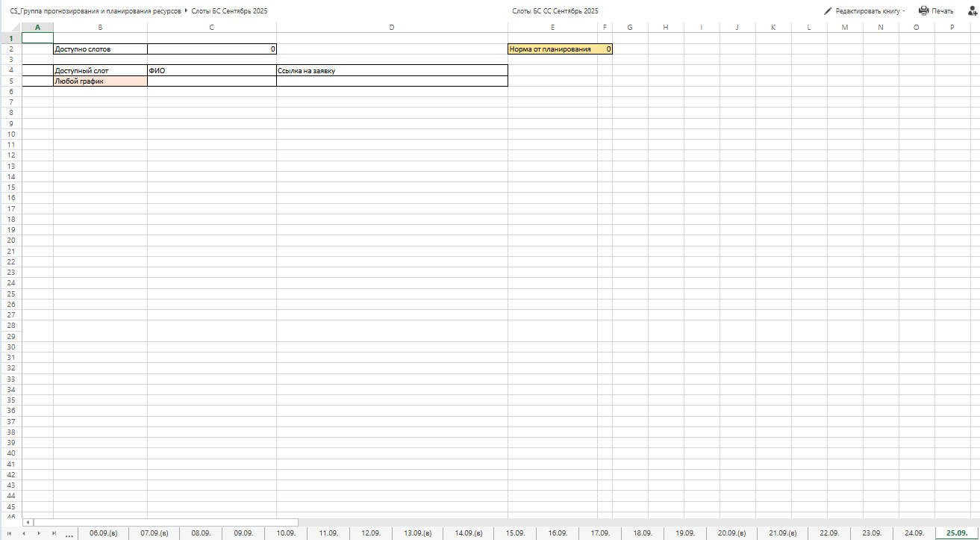Switch to the 17.09. sheet tab

click(x=599, y=533)
